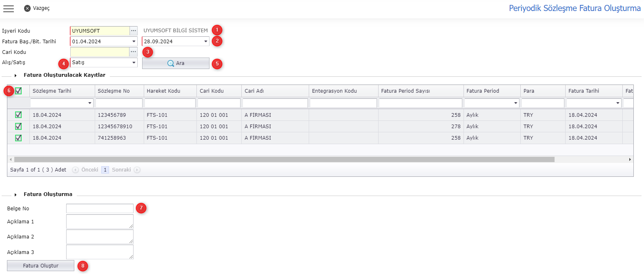
Task: Open Alış/Satış dropdown showing Satış
Action: [x=134, y=62]
